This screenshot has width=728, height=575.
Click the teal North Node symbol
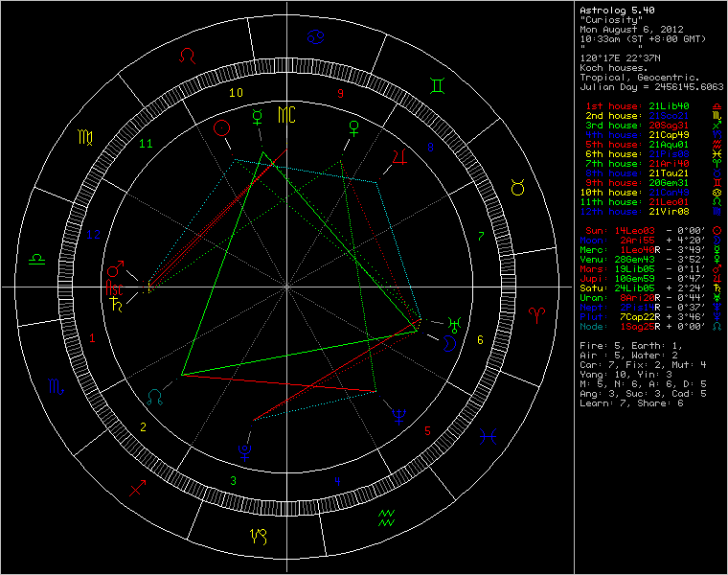point(155,394)
